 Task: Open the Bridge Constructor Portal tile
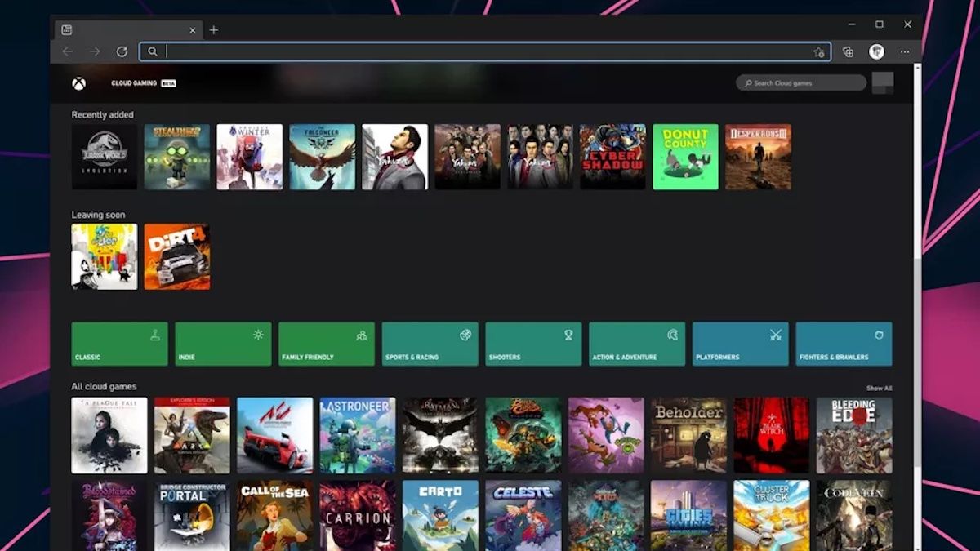click(192, 515)
